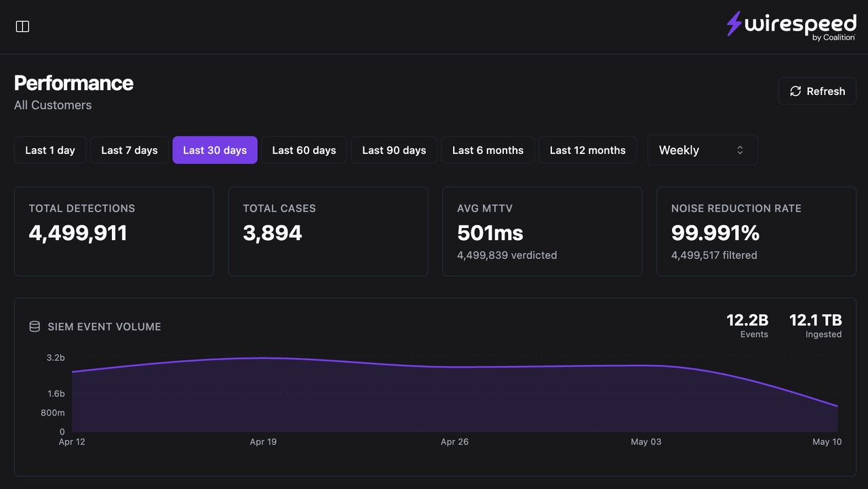Click the Apr 19 point on the chart
Screen dimensions: 868x489
(263, 358)
